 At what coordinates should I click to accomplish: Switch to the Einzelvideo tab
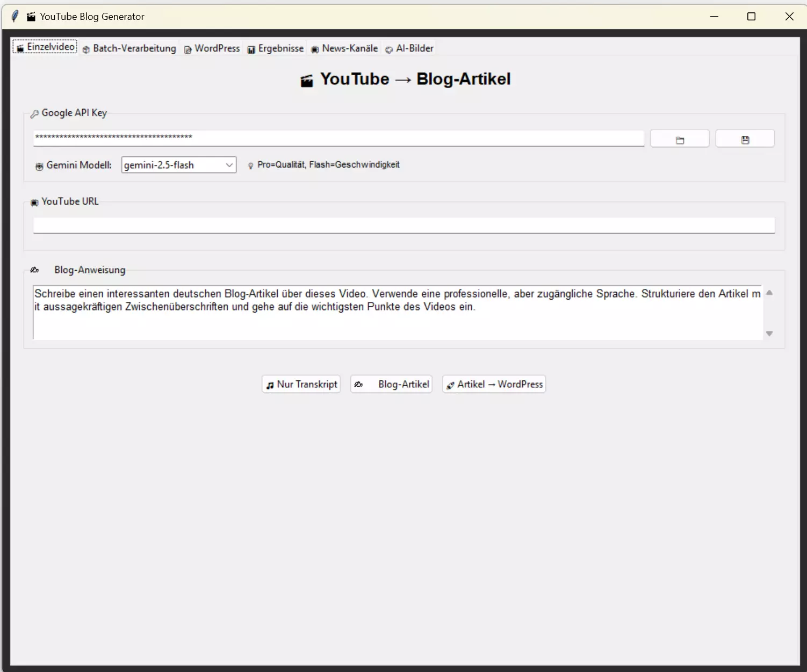(45, 47)
